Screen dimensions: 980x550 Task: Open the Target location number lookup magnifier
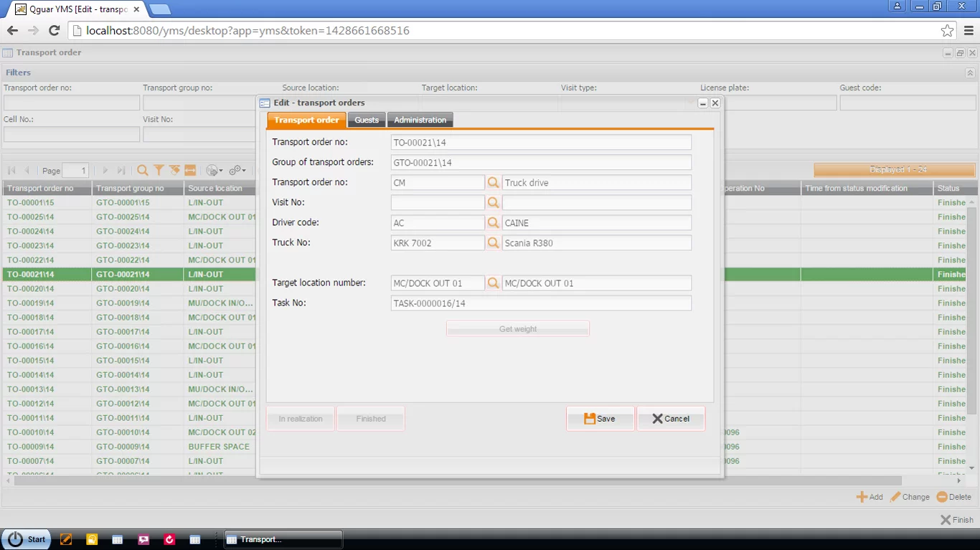point(494,283)
